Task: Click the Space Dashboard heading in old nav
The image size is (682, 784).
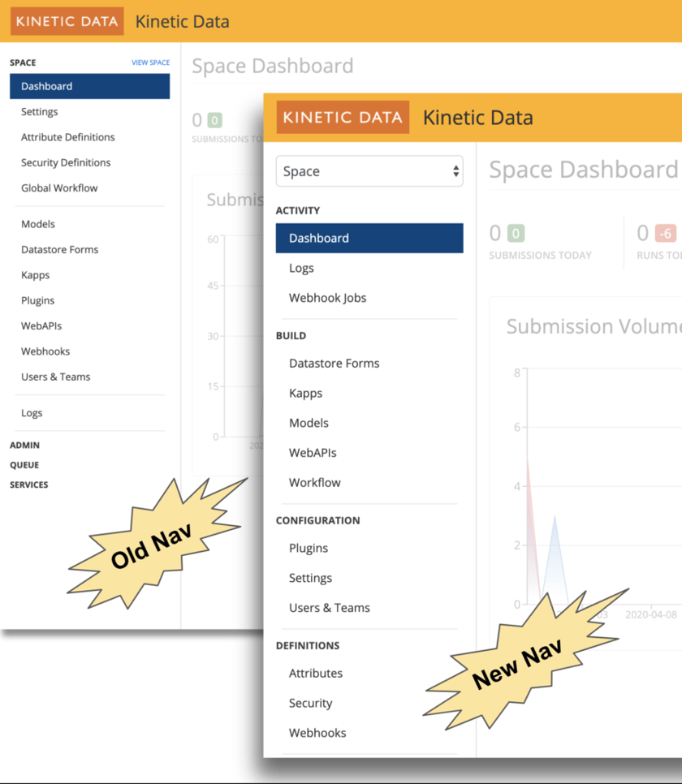Action: pos(273,66)
